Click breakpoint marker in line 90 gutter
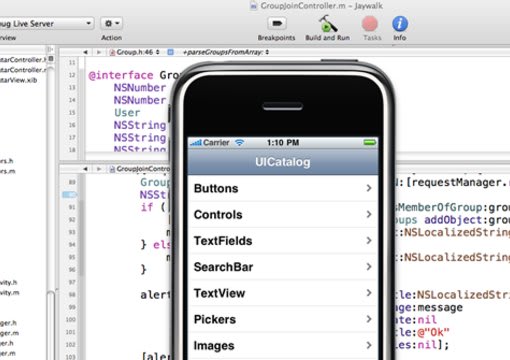Viewport: 510px width, 360px height. click(x=69, y=195)
